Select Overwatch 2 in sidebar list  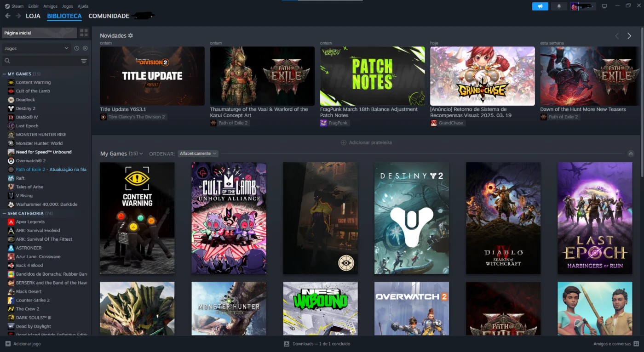pyautogui.click(x=31, y=161)
